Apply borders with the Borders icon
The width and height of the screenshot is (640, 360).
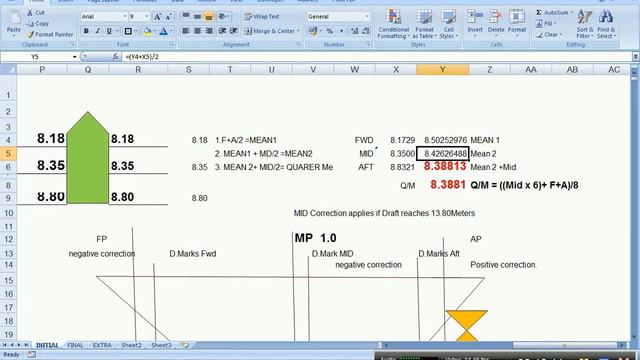click(128, 31)
